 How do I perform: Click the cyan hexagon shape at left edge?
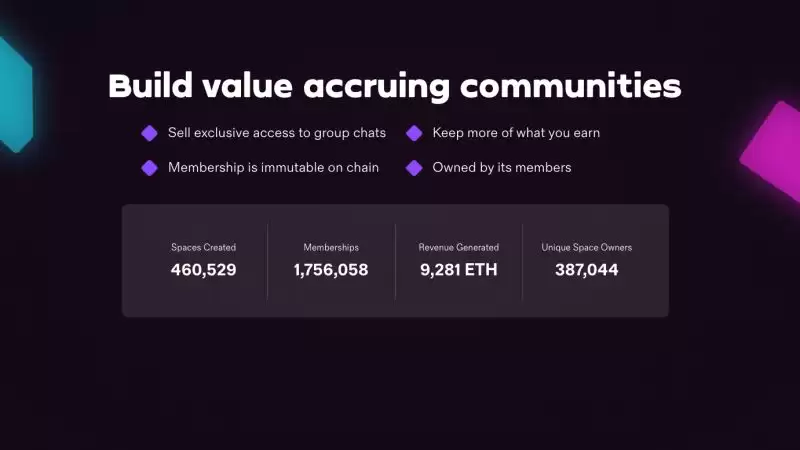point(13,95)
